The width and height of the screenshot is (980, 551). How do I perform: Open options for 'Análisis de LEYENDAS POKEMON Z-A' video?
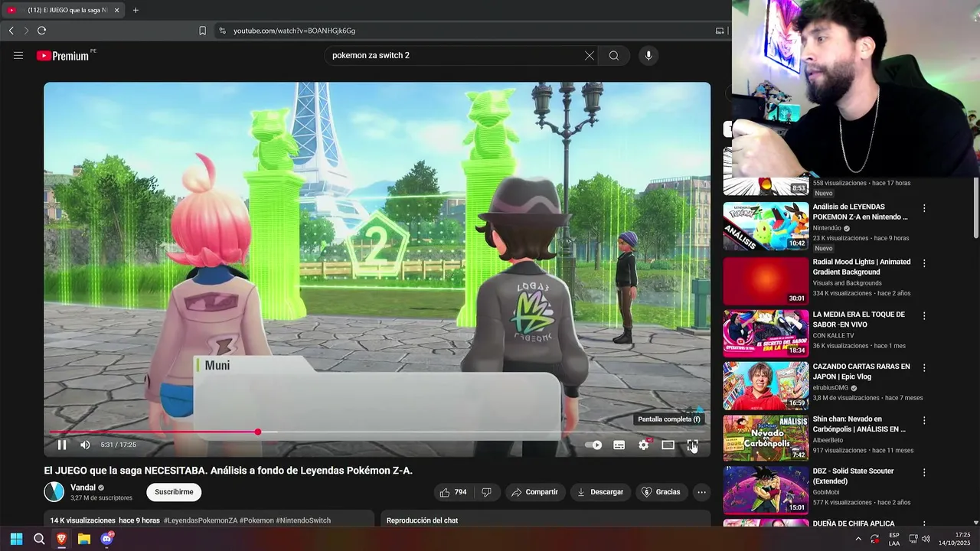click(924, 208)
